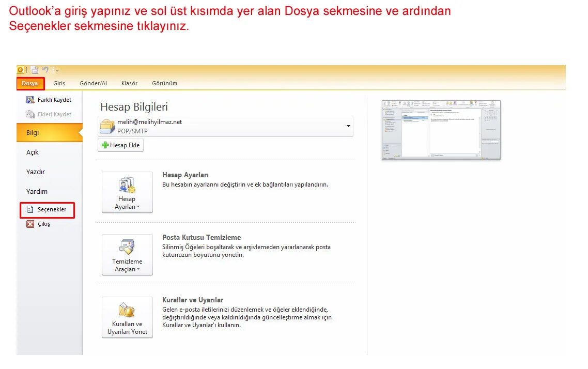Click the Seçenekler options icon

[x=30, y=210]
